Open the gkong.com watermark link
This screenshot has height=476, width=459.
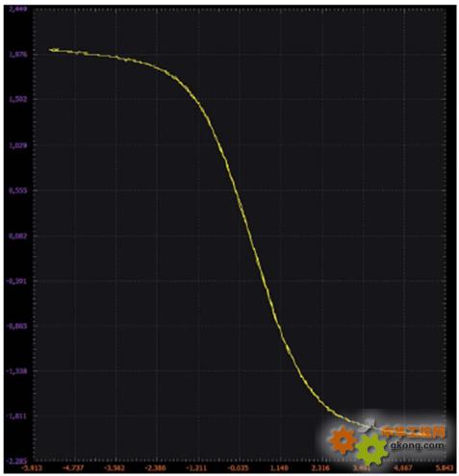pos(417,445)
